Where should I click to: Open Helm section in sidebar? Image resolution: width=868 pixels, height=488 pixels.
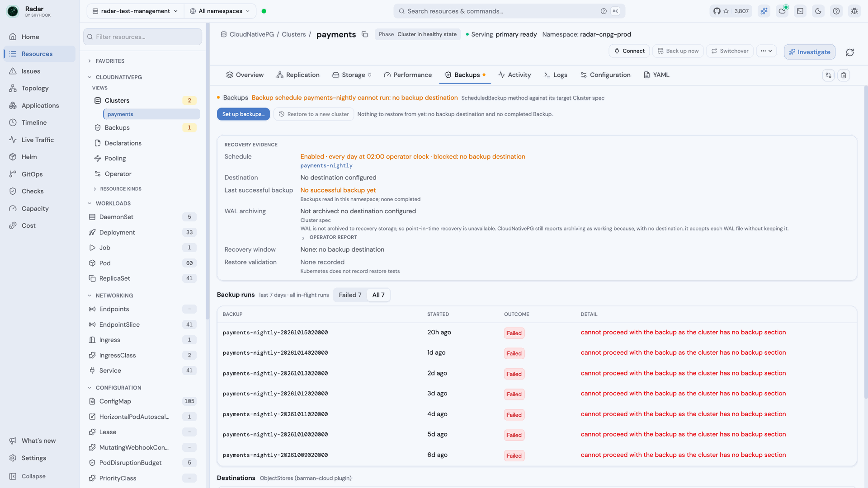[x=40, y=157]
